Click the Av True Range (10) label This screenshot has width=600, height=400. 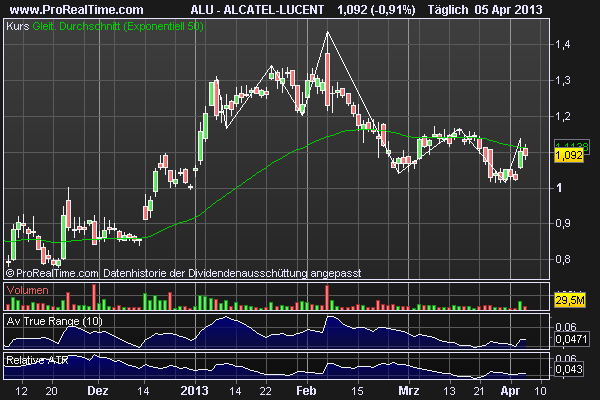[x=54, y=321]
